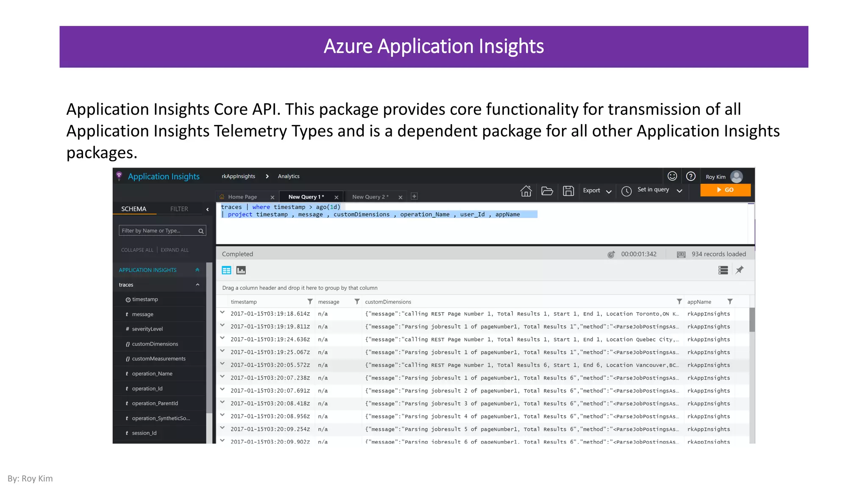868x488 pixels.
Task: Filter the customDimensions column
Action: pos(679,302)
